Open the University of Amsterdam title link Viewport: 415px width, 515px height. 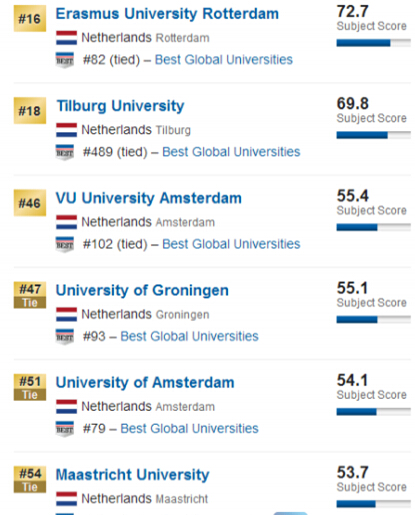click(x=145, y=383)
